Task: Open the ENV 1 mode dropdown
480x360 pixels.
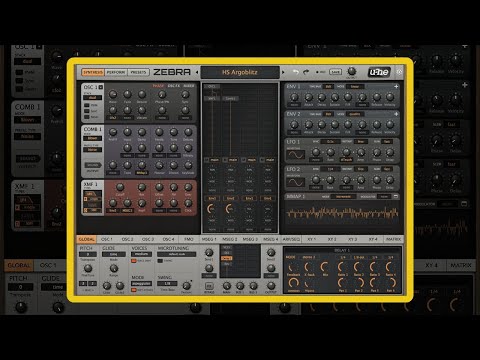Action: point(355,86)
